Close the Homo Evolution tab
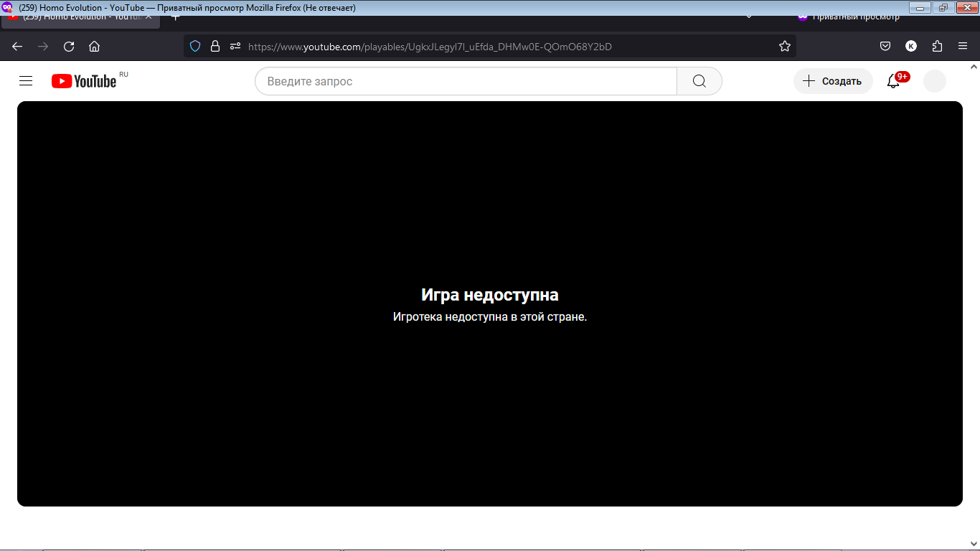Screen dimensions: 980x551 pos(149,17)
